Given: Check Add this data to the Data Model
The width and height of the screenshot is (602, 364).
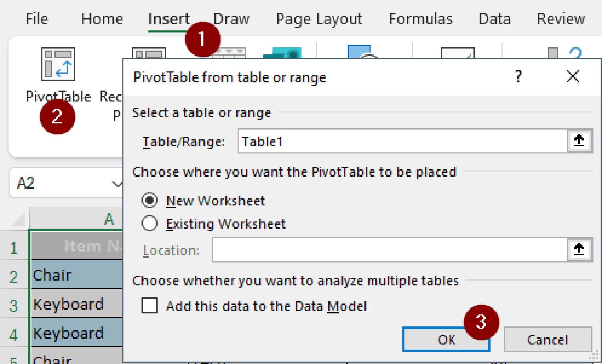Looking at the screenshot, I should point(149,306).
